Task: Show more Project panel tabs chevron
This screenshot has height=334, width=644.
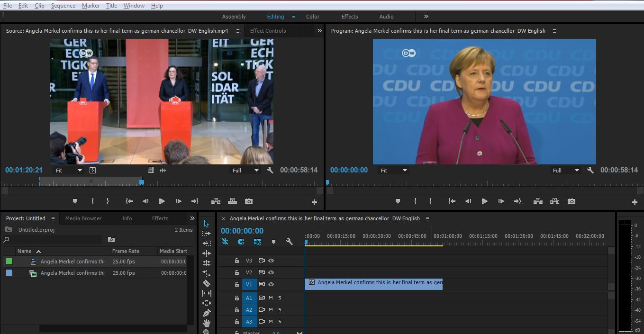Action: coord(192,218)
